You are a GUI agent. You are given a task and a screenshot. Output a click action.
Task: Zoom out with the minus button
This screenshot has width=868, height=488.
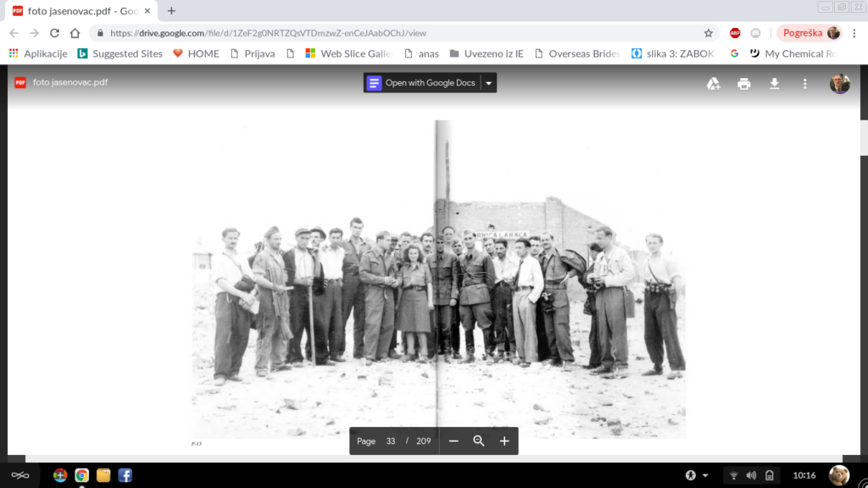[x=453, y=441]
